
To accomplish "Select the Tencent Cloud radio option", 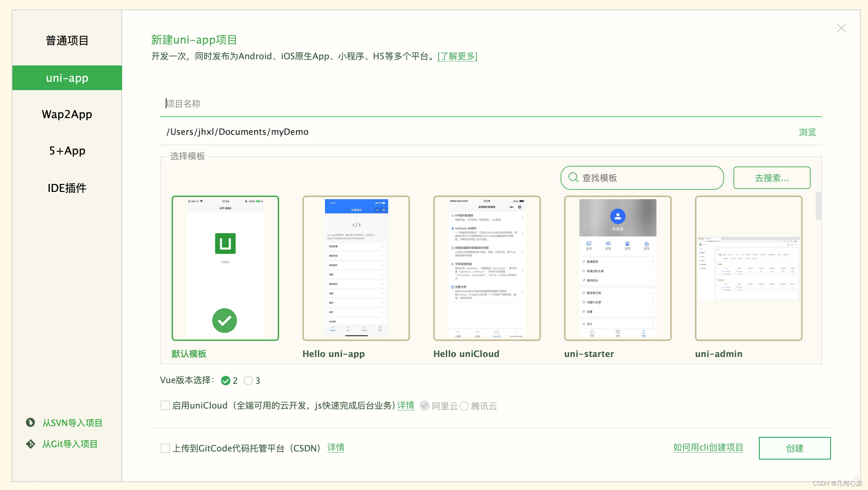I will (464, 406).
